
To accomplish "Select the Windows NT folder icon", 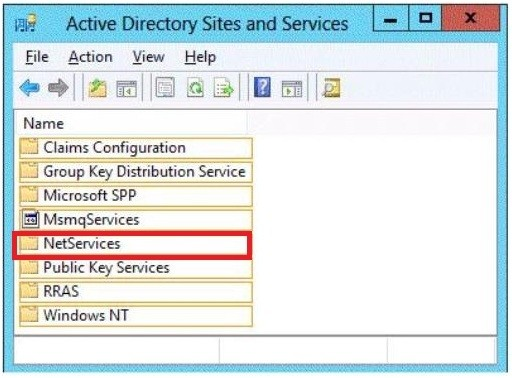I will [x=29, y=315].
